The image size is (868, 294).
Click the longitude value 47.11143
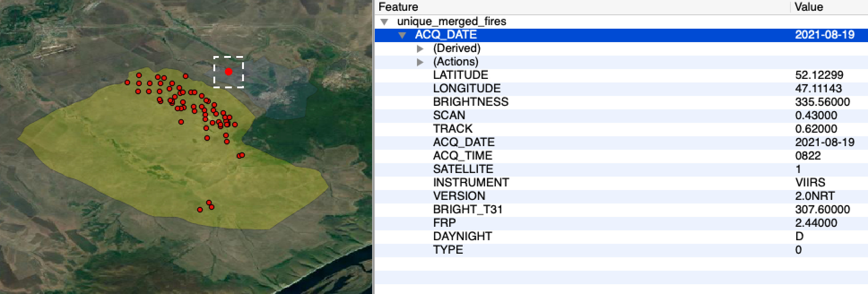818,89
